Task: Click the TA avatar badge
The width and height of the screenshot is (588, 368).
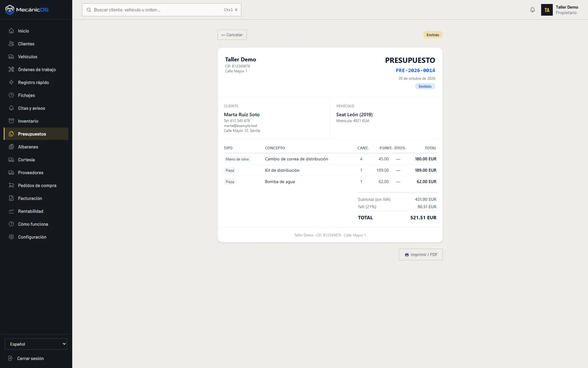Action: (x=547, y=10)
